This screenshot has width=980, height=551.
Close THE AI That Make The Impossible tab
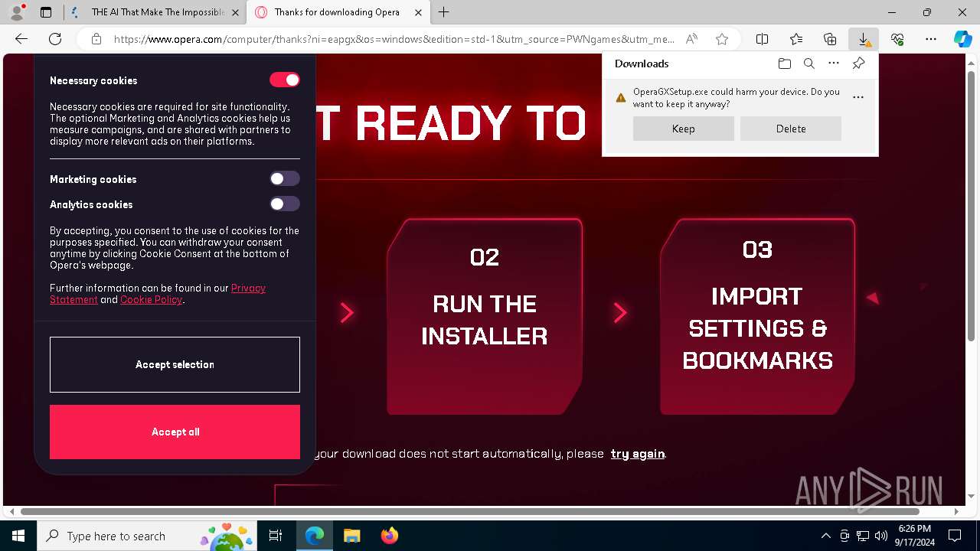click(x=235, y=12)
